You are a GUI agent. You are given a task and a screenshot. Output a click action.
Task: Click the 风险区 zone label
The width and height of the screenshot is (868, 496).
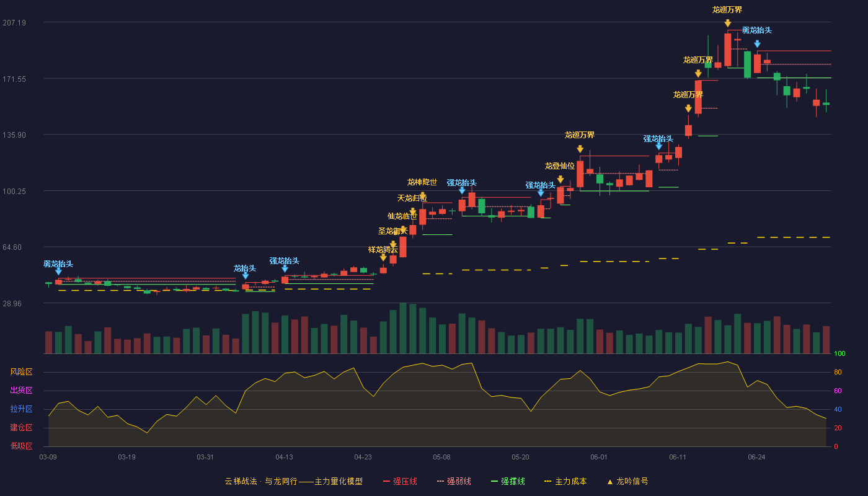point(22,372)
